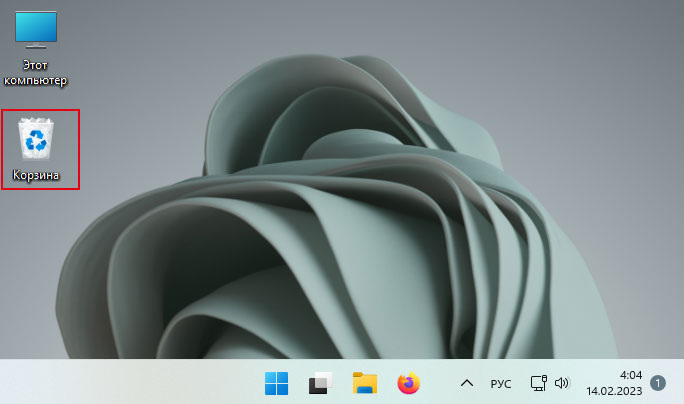This screenshot has width=684, height=404.
Task: Select the Корзина recycle bin icon
Action: [x=36, y=148]
